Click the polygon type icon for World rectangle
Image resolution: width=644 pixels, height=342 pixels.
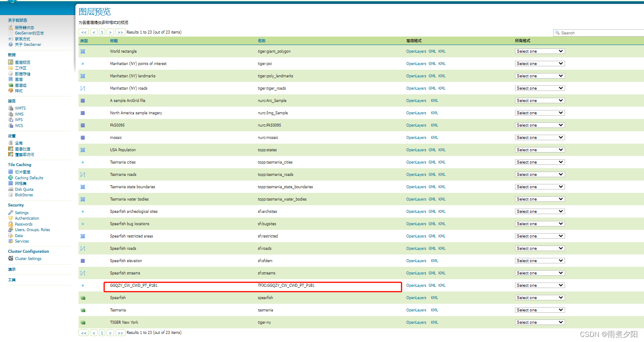83,51
